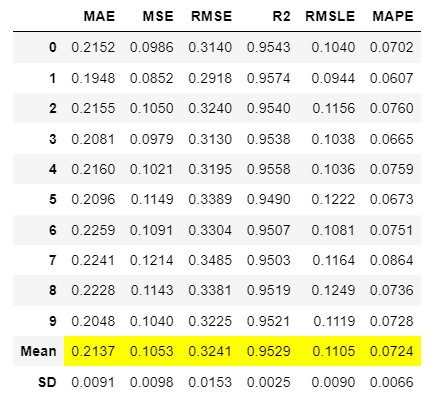The image size is (434, 399).
Task: Click MAE value 0.2259
Action: click(x=93, y=230)
